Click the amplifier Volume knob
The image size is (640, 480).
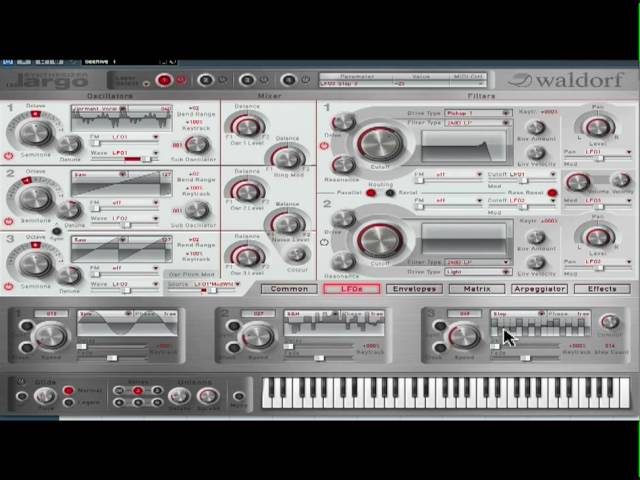[x=578, y=182]
